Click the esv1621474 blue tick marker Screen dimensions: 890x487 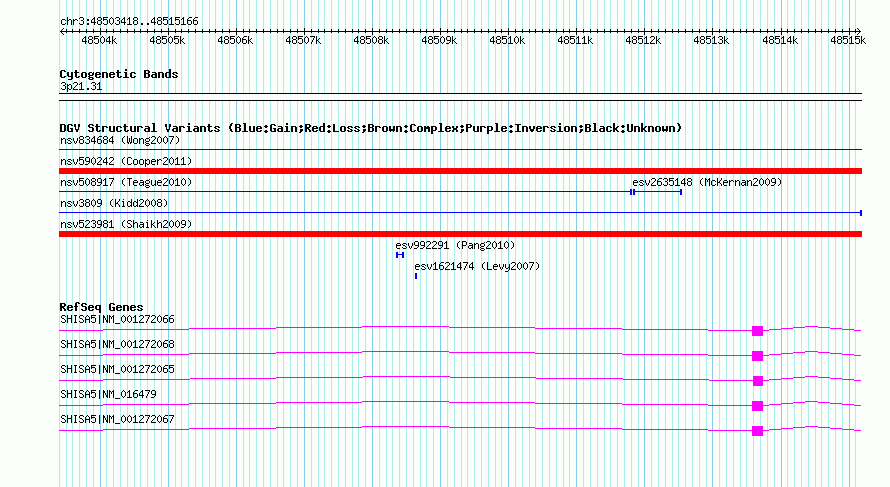tap(416, 276)
